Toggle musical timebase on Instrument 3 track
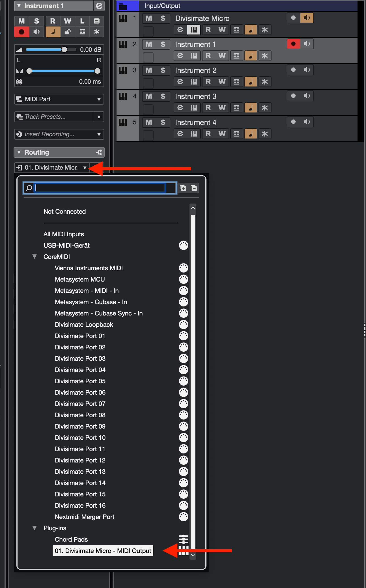 click(x=251, y=108)
